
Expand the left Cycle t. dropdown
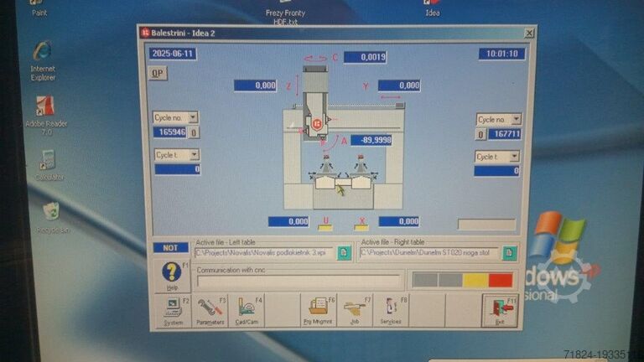tap(193, 155)
